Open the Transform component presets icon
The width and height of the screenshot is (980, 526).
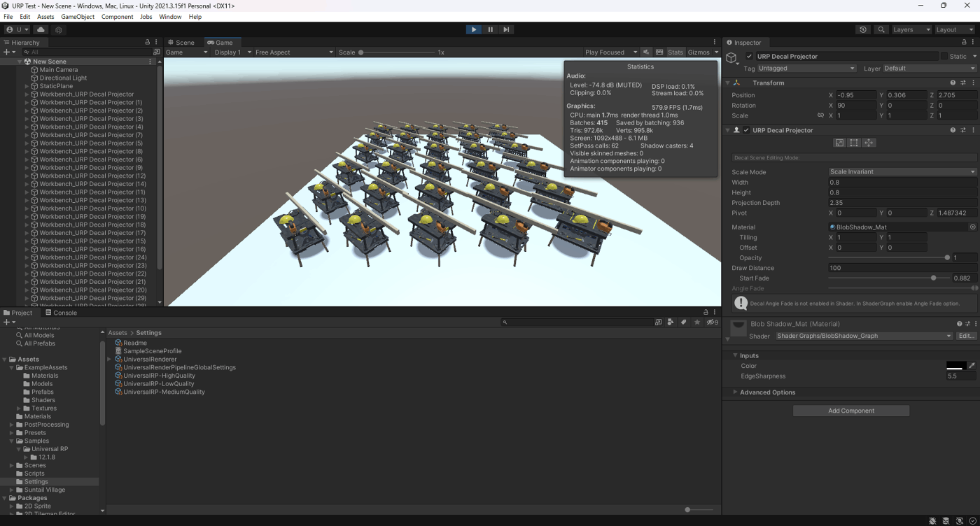[x=964, y=83]
